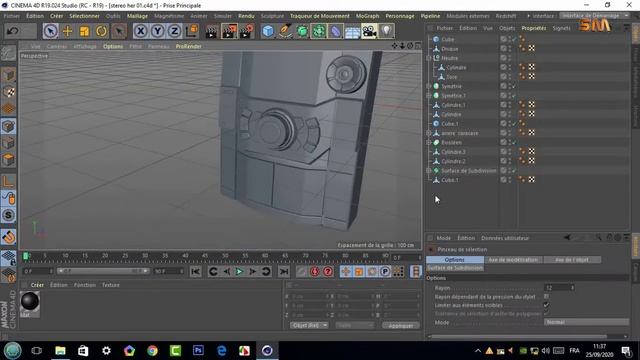Click Créer in material manager
The width and height of the screenshot is (640, 360).
[37, 285]
